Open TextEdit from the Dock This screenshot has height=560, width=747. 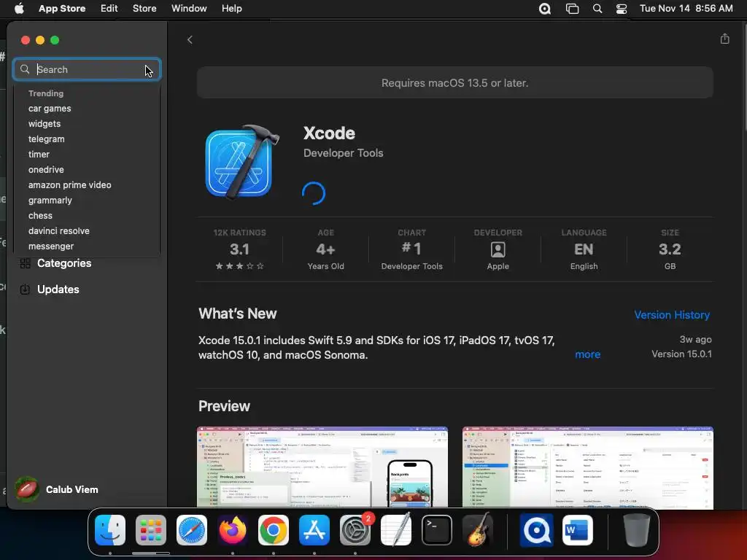[x=396, y=530]
